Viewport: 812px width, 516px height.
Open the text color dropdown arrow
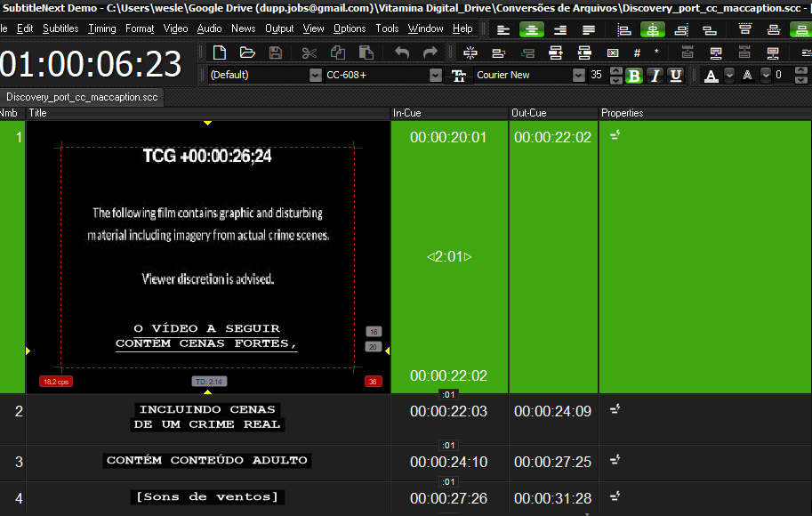click(x=729, y=75)
